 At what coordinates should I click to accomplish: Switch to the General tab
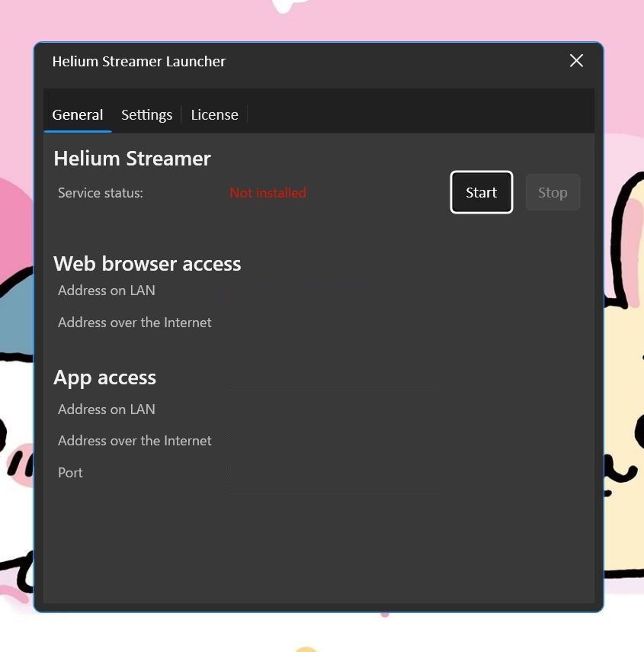pyautogui.click(x=77, y=114)
